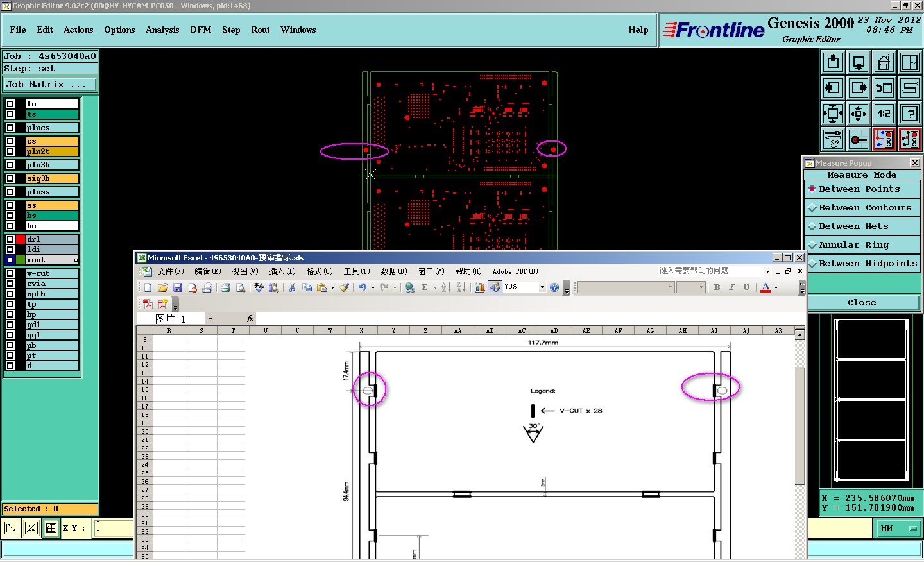This screenshot has width=924, height=562.
Task: Select the sig3b layer row
Action: (x=52, y=178)
